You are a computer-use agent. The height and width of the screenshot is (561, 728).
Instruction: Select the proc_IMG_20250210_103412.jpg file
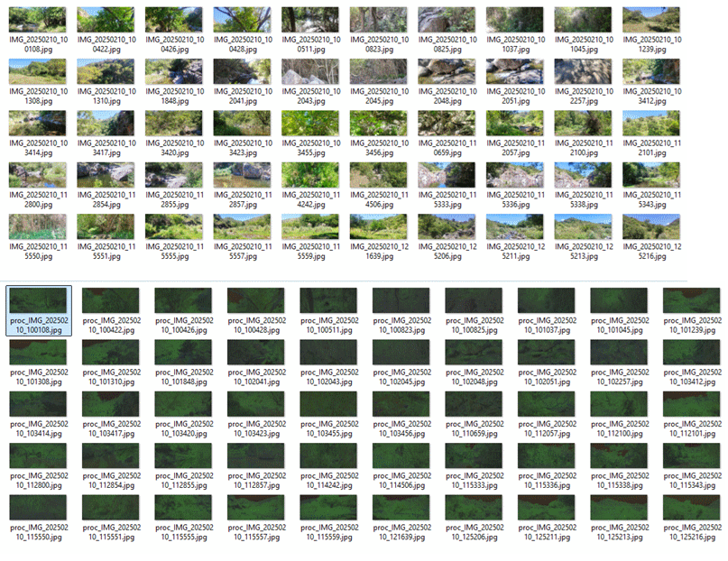[x=691, y=353]
